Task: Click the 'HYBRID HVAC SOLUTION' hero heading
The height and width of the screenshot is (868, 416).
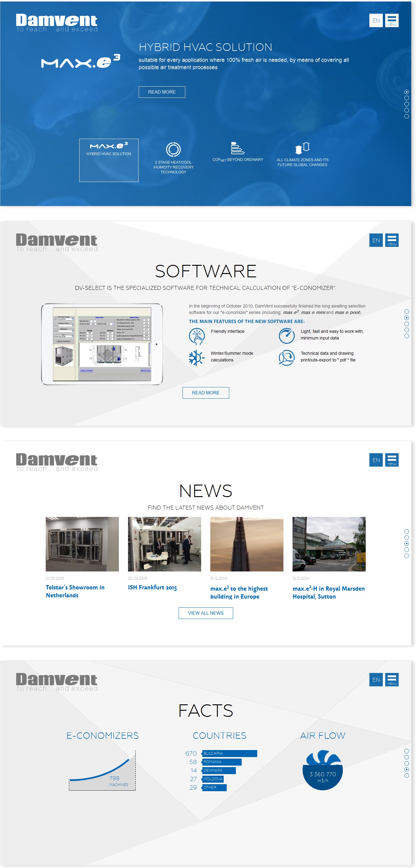Action: click(205, 47)
